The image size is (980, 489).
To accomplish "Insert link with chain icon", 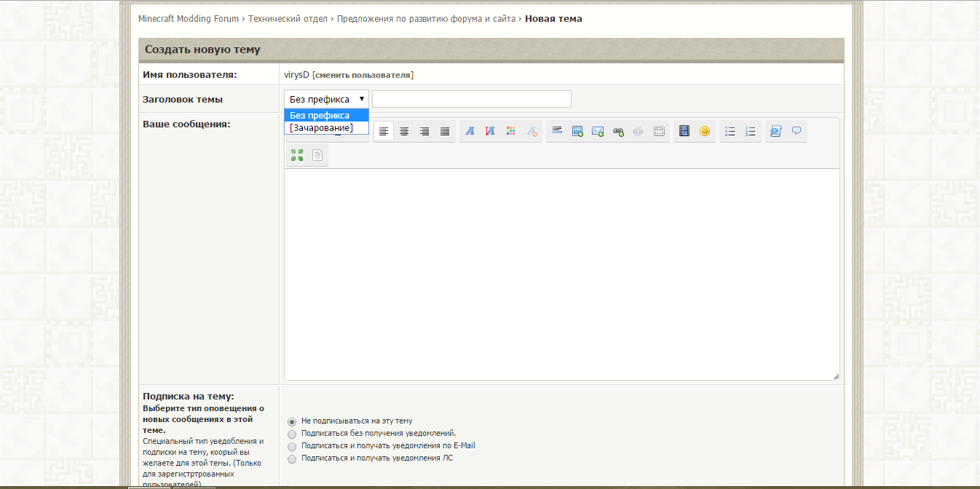I will coord(618,132).
